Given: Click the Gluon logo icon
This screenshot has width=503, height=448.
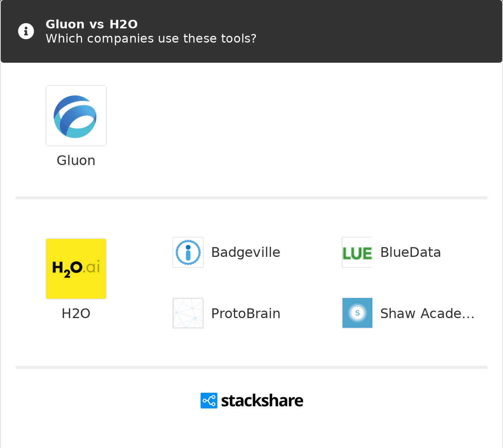Looking at the screenshot, I should (x=76, y=116).
